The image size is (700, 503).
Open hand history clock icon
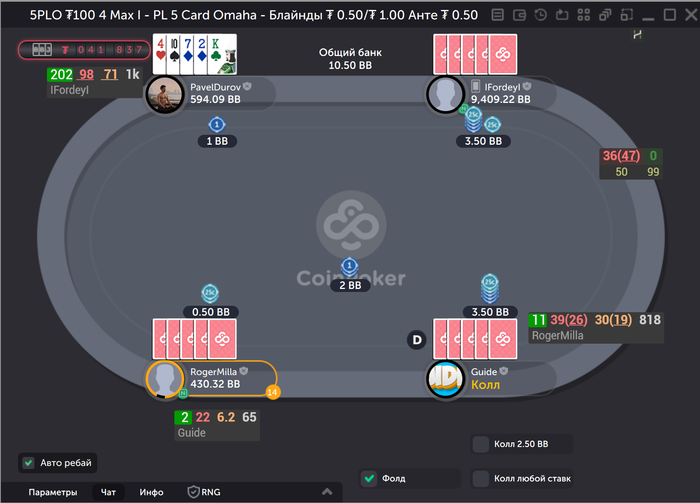541,15
